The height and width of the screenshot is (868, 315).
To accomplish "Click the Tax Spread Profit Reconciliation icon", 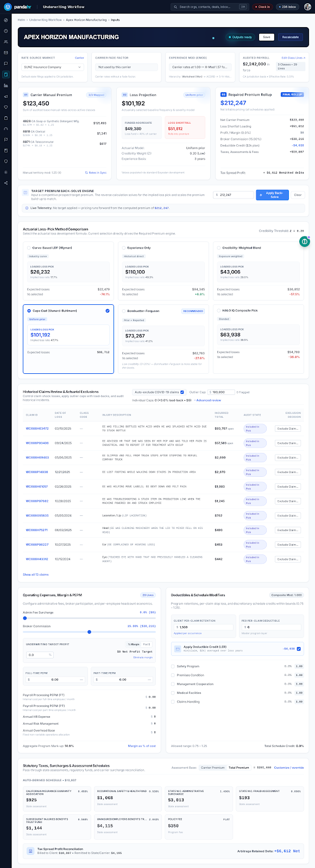I will (x=31, y=851).
